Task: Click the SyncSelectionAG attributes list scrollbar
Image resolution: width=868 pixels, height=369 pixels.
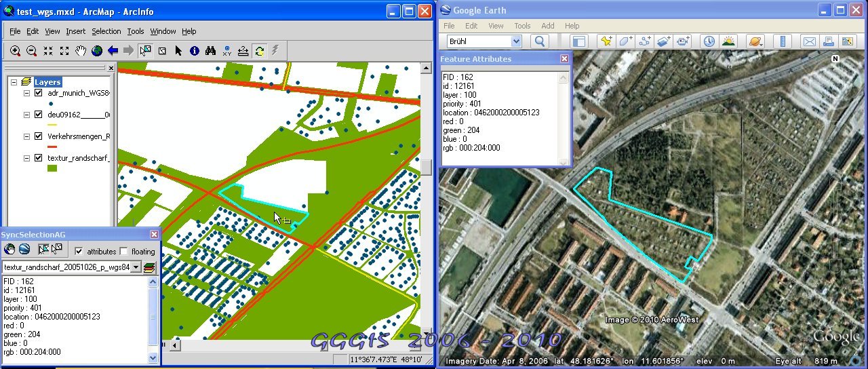Action: pos(153,319)
